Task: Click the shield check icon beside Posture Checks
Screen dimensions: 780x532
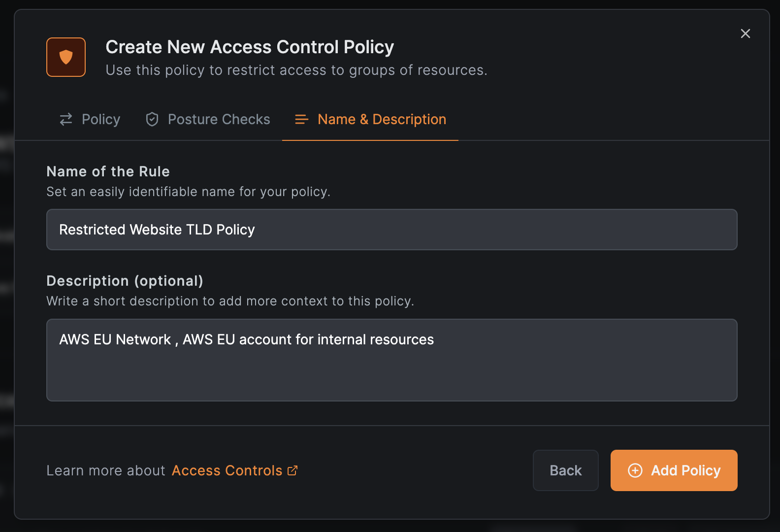Action: pyautogui.click(x=152, y=119)
